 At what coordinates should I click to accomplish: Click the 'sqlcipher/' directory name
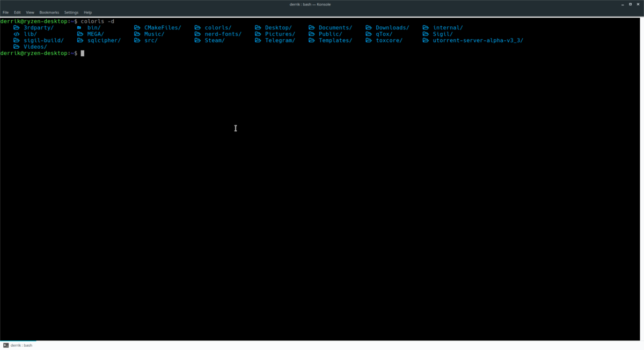[x=104, y=41]
